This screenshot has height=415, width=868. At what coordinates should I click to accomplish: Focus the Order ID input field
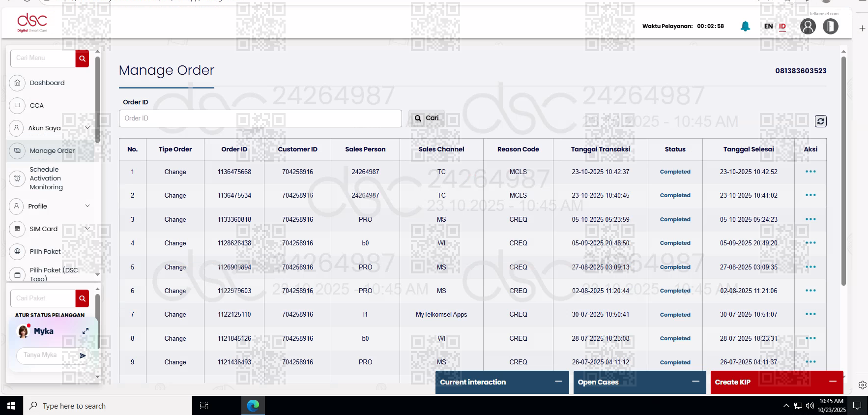click(x=260, y=119)
